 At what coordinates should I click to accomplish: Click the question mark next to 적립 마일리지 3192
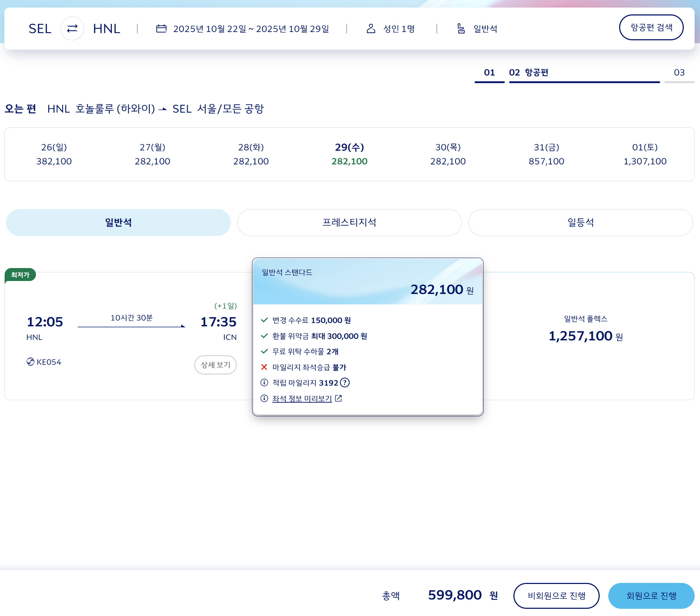pyautogui.click(x=345, y=382)
